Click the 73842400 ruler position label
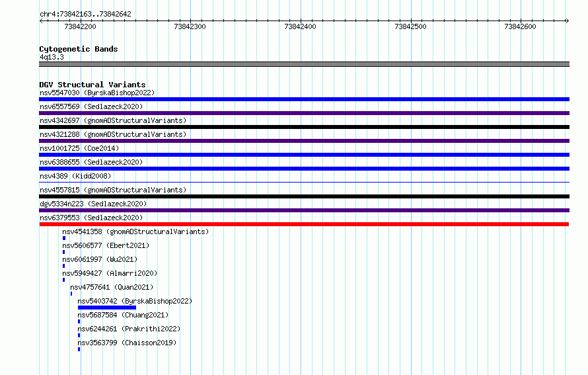Image resolution: width=588 pixels, height=375 pixels. click(301, 26)
